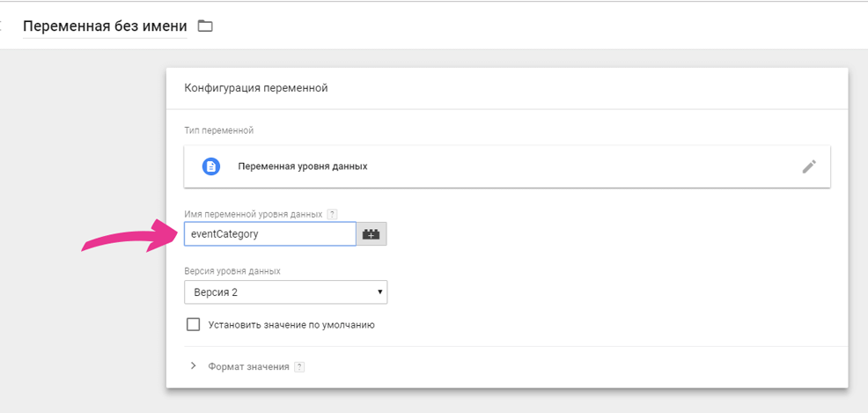Expand the section using the "Формат значения" chevron

194,365
